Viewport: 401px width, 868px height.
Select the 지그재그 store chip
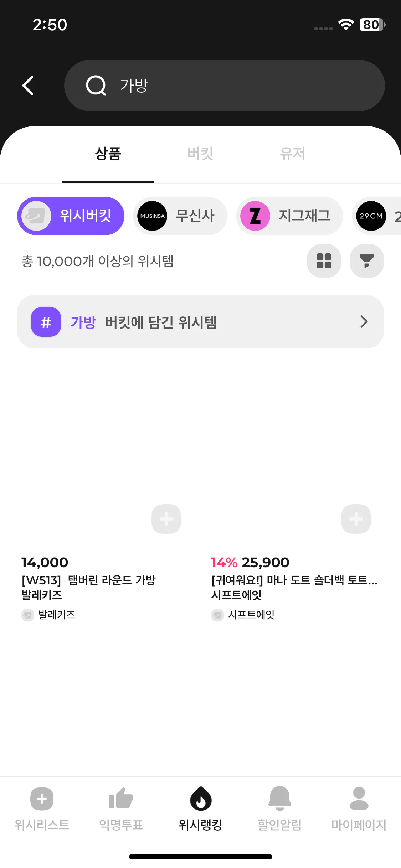pyautogui.click(x=289, y=216)
